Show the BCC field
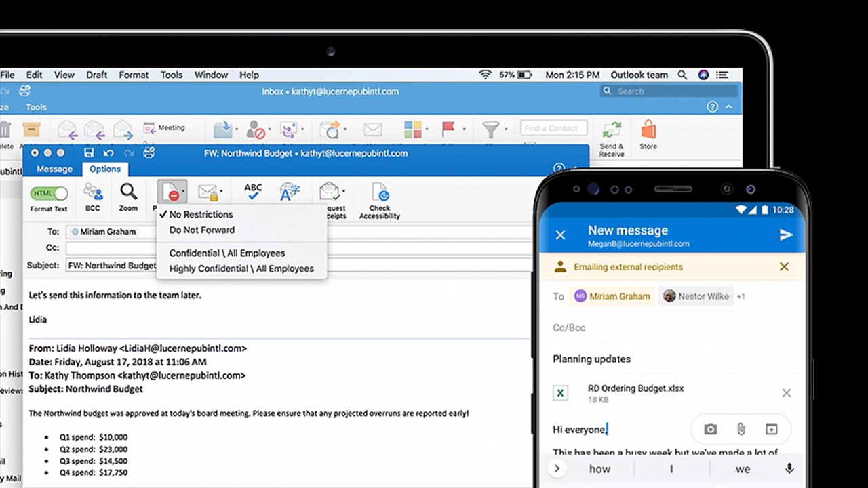This screenshot has height=488, width=868. point(93,198)
